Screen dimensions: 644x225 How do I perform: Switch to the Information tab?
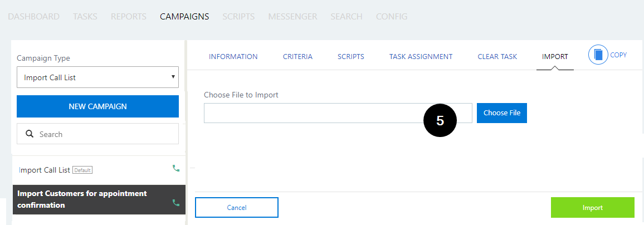coord(233,57)
